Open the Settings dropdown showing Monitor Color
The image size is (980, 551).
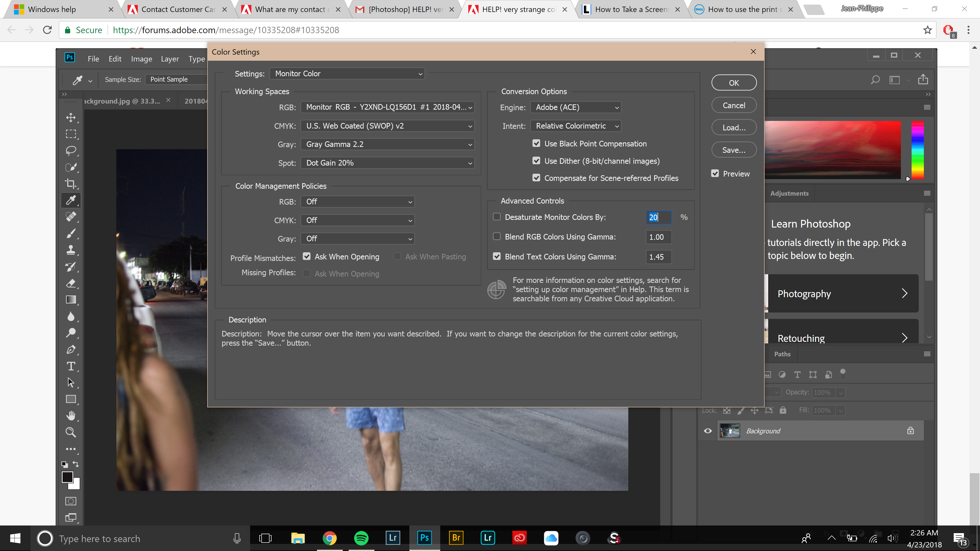click(347, 73)
